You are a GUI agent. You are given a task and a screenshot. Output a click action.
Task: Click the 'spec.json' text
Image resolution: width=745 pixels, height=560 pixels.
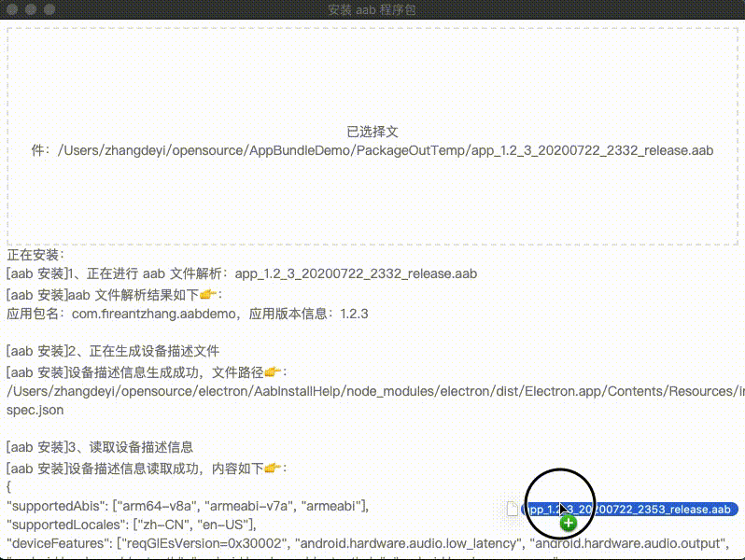35,411
